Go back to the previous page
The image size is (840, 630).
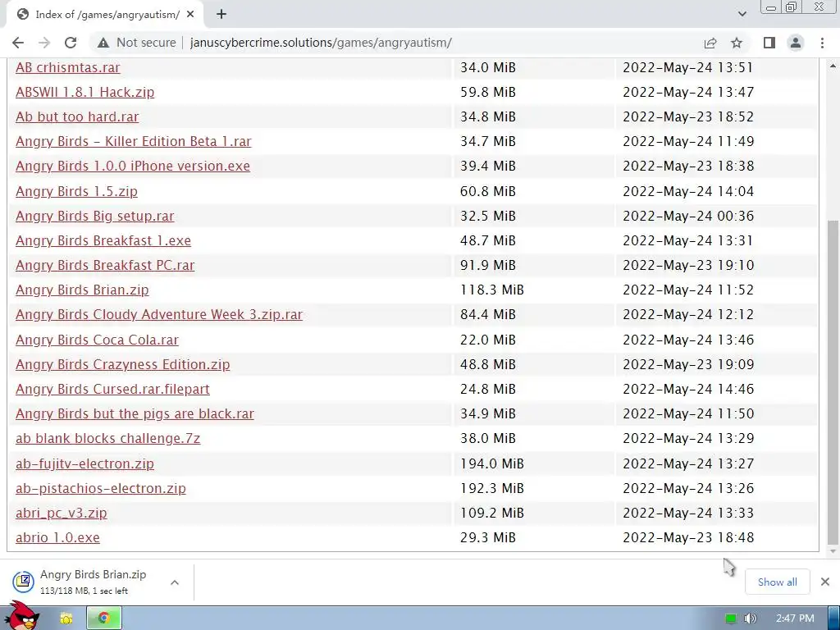click(18, 43)
